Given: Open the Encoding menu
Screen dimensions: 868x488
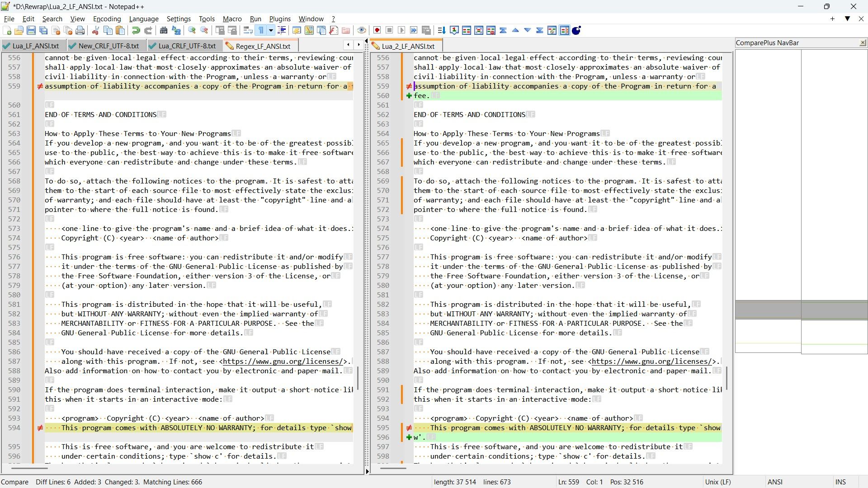Looking at the screenshot, I should click(107, 19).
